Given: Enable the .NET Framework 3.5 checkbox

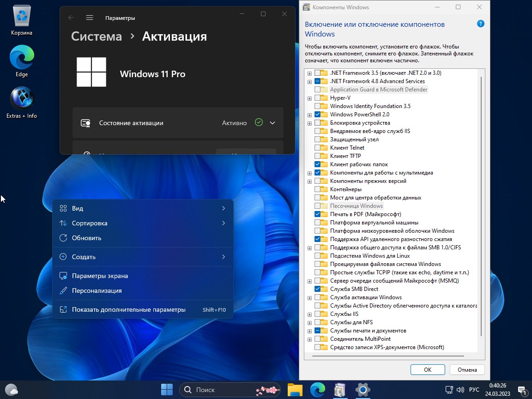Looking at the screenshot, I should tap(317, 73).
